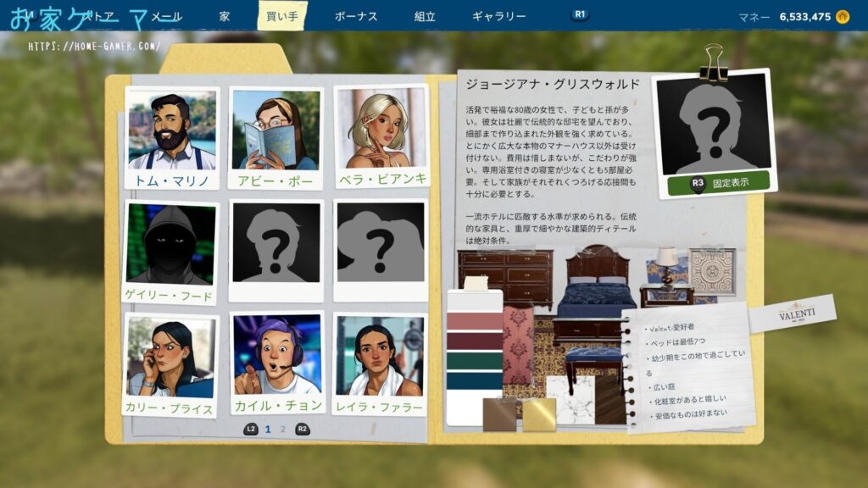Pick the dusty pink paint swatch
868x488 pixels.
(x=475, y=320)
